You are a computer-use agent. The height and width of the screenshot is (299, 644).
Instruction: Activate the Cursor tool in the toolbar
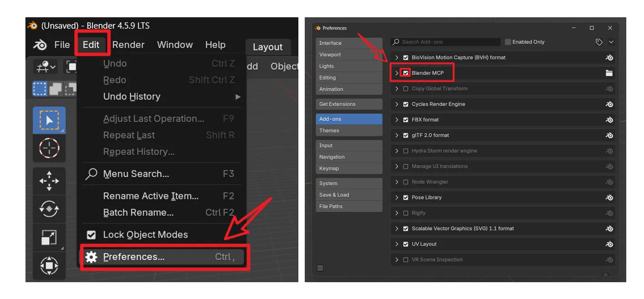pos(49,148)
